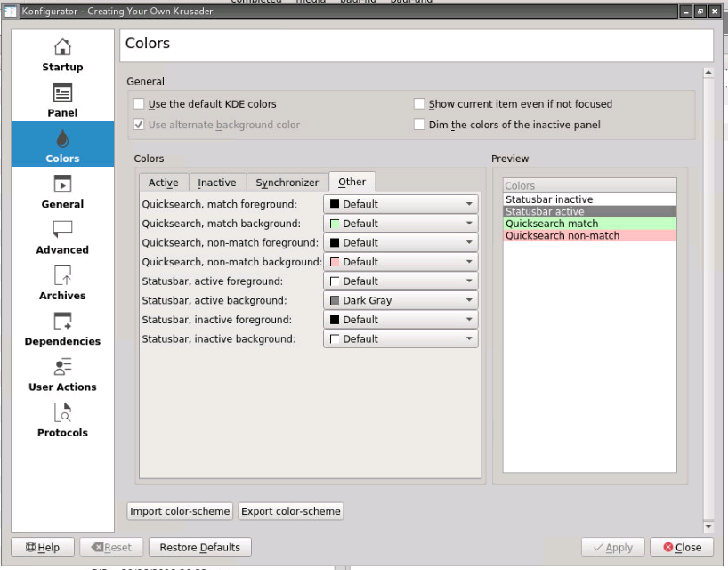
Task: Select Quicksearch non-match row in Preview
Action: point(590,235)
